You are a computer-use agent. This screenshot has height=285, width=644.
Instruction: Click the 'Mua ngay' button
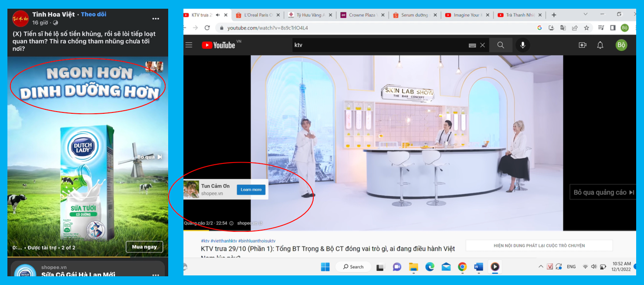tap(144, 247)
